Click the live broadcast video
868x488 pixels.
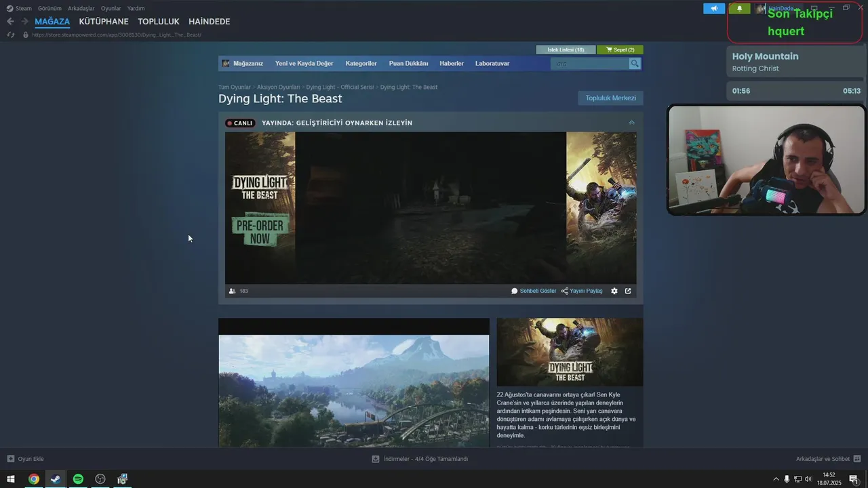point(431,208)
